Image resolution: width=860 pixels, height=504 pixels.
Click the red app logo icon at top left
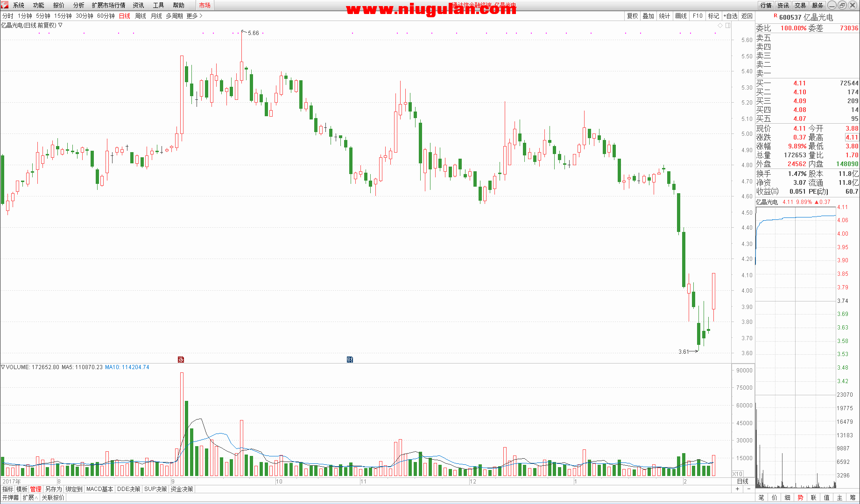(x=5, y=5)
